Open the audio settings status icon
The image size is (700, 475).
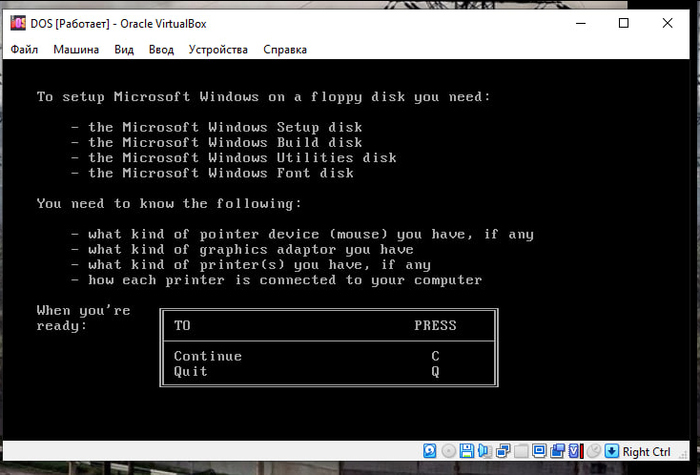[x=484, y=452]
